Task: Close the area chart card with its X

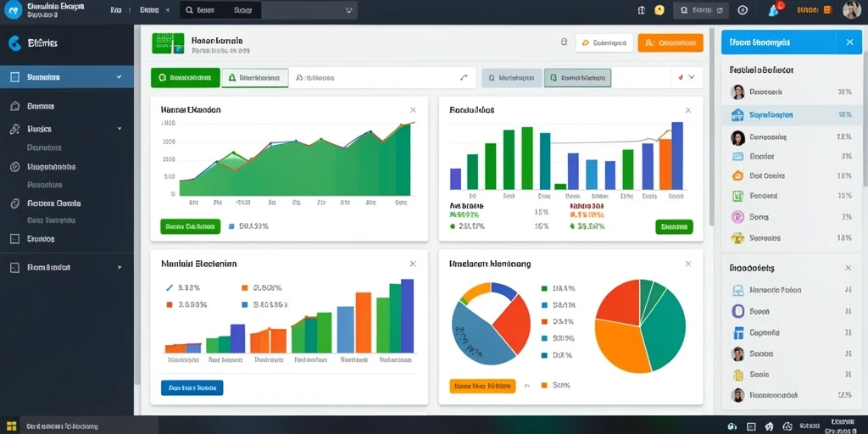Action: [413, 110]
